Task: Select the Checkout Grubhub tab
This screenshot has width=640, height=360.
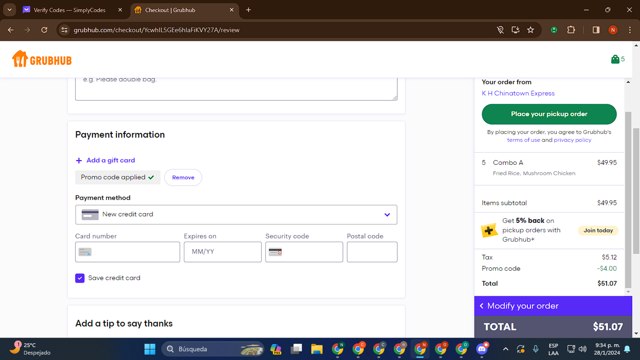Action: click(x=170, y=10)
